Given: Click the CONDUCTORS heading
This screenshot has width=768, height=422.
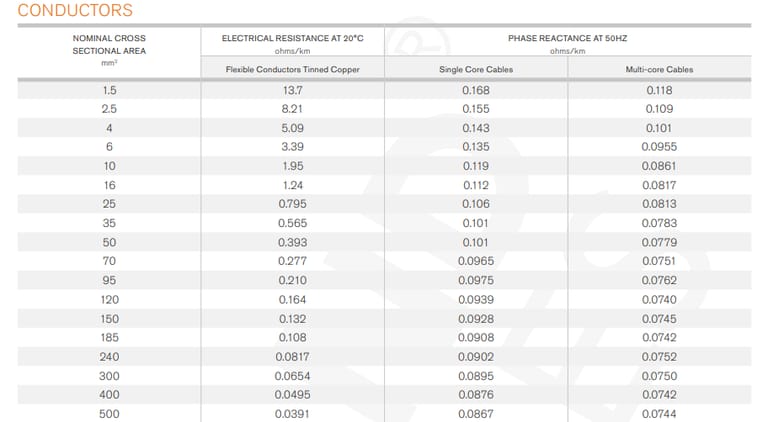Looking at the screenshot, I should (x=75, y=10).
